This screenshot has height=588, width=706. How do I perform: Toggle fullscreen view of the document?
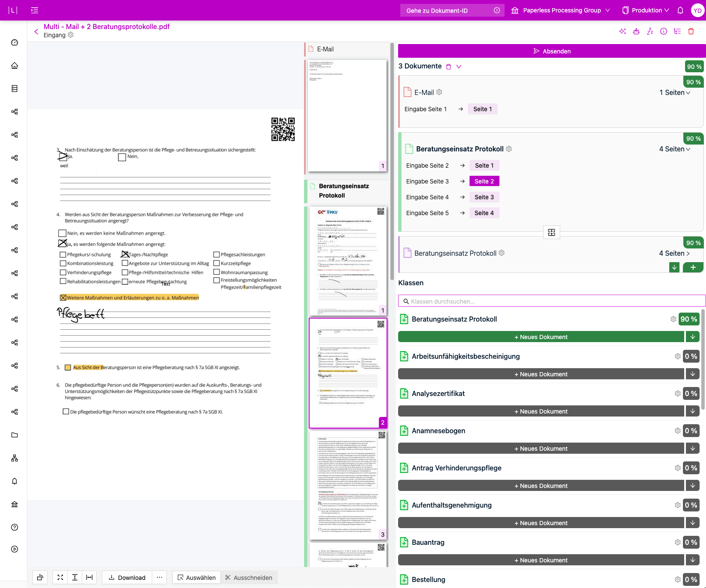[60, 577]
